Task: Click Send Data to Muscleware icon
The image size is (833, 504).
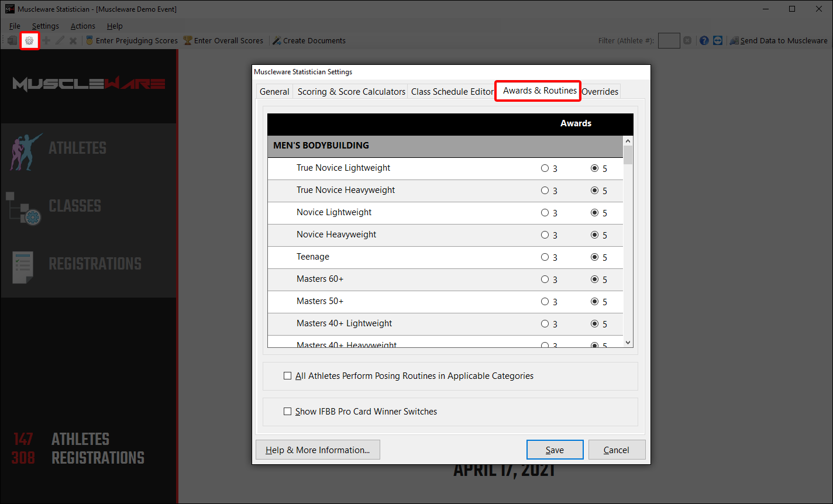Action: pos(734,41)
